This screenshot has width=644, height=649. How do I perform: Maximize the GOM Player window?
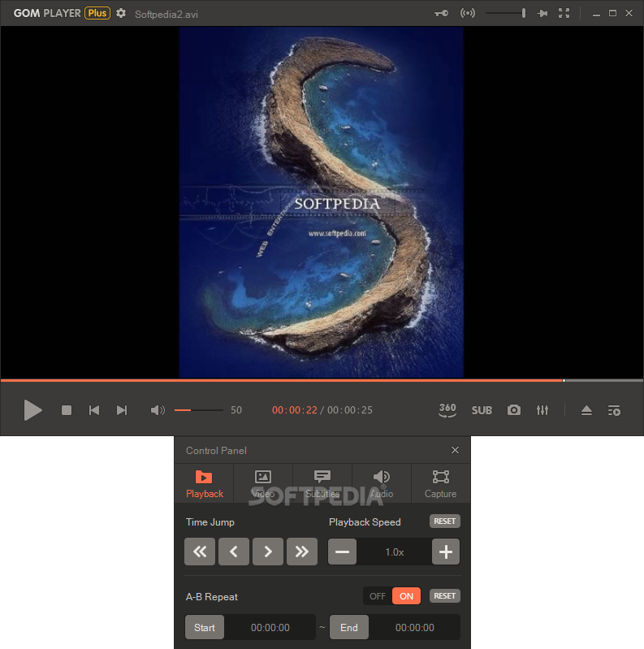click(x=612, y=13)
